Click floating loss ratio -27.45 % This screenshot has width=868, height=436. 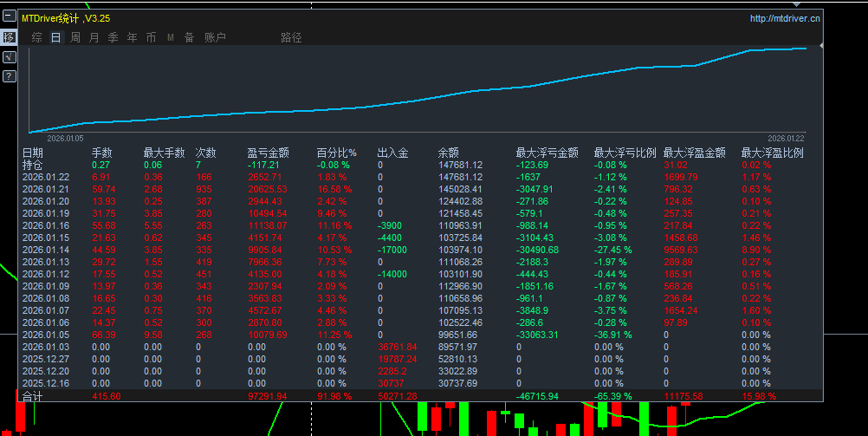612,250
